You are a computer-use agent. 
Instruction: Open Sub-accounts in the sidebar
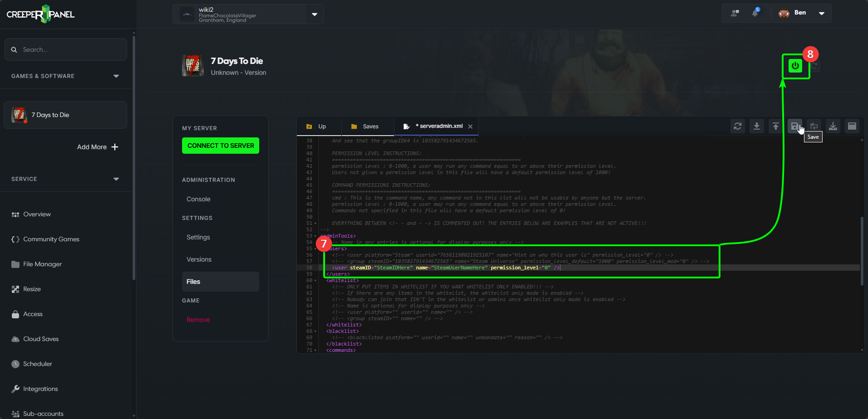pyautogui.click(x=37, y=414)
